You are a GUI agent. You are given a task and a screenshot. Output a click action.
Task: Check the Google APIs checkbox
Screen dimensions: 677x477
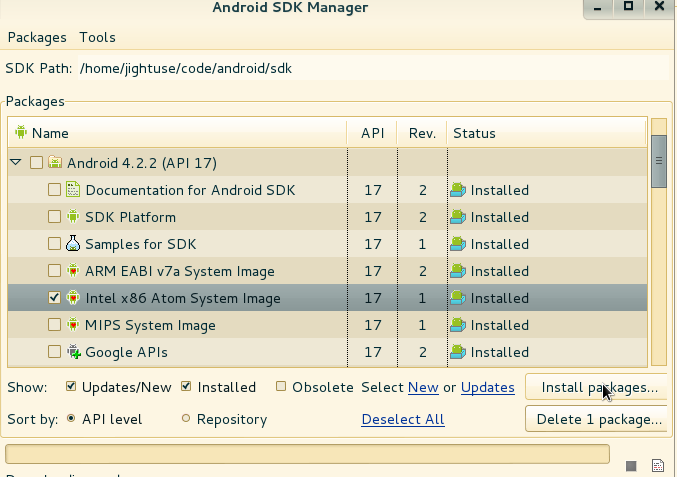(x=54, y=352)
